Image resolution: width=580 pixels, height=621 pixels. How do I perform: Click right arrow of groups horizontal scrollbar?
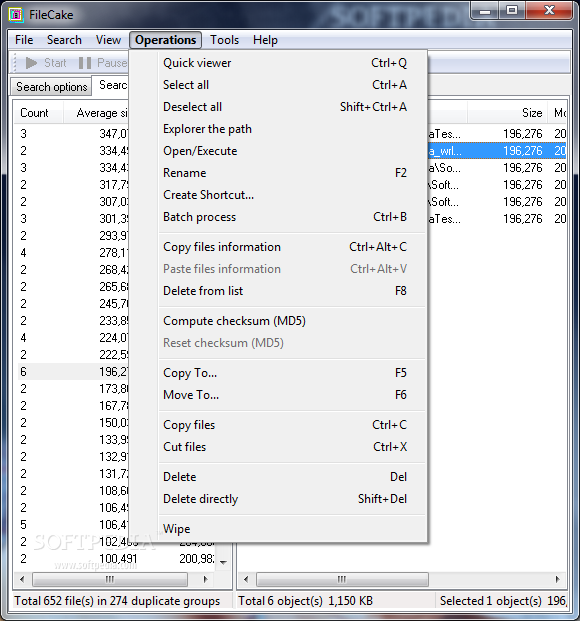click(x=205, y=579)
